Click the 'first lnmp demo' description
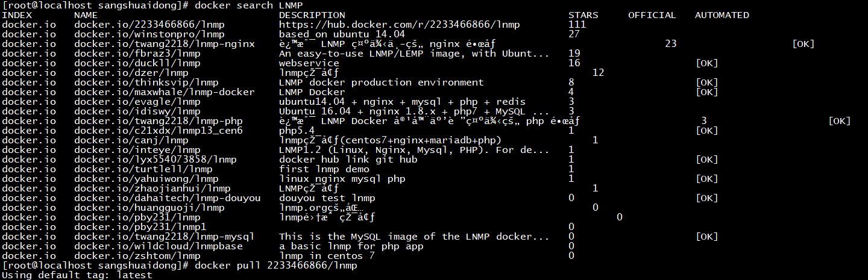Screen dimensions: 868x280 (x=324, y=169)
